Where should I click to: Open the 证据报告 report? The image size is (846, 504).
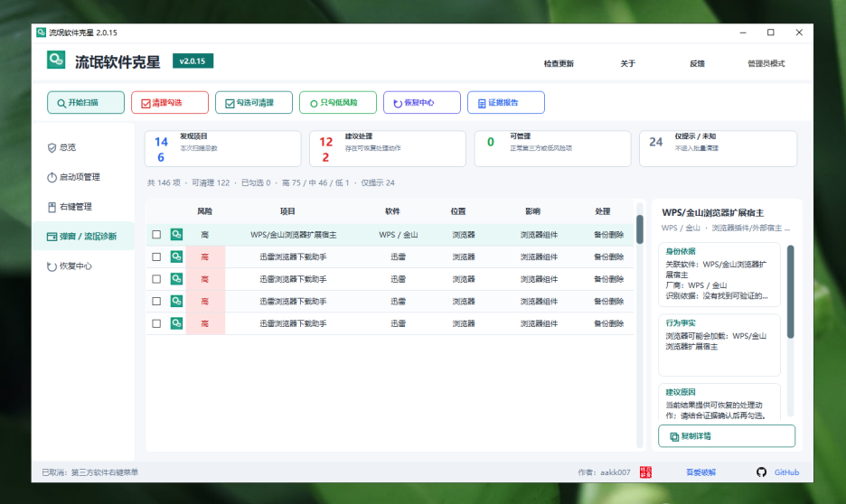[506, 102]
